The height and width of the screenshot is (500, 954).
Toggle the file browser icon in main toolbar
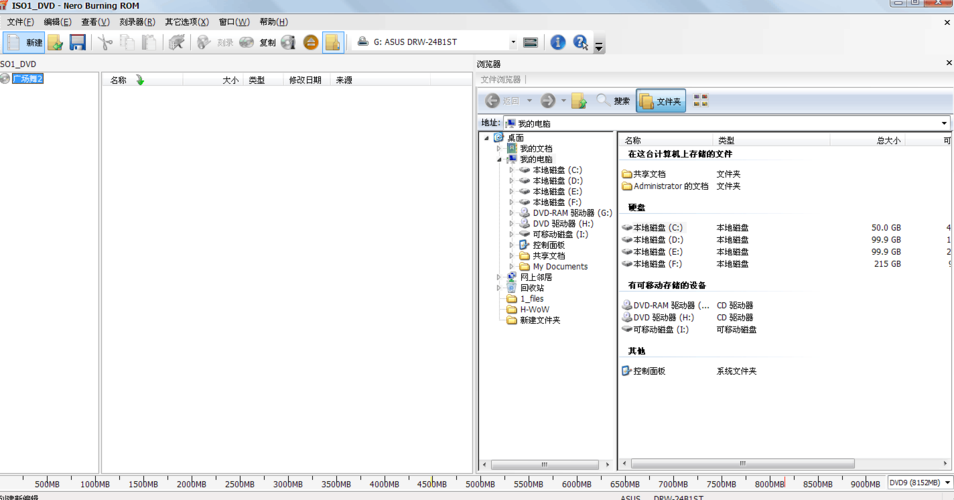(x=332, y=42)
